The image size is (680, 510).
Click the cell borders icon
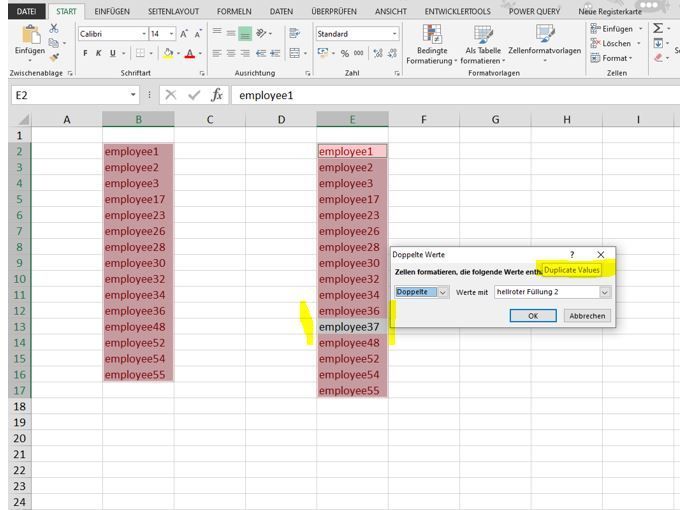tap(140, 53)
